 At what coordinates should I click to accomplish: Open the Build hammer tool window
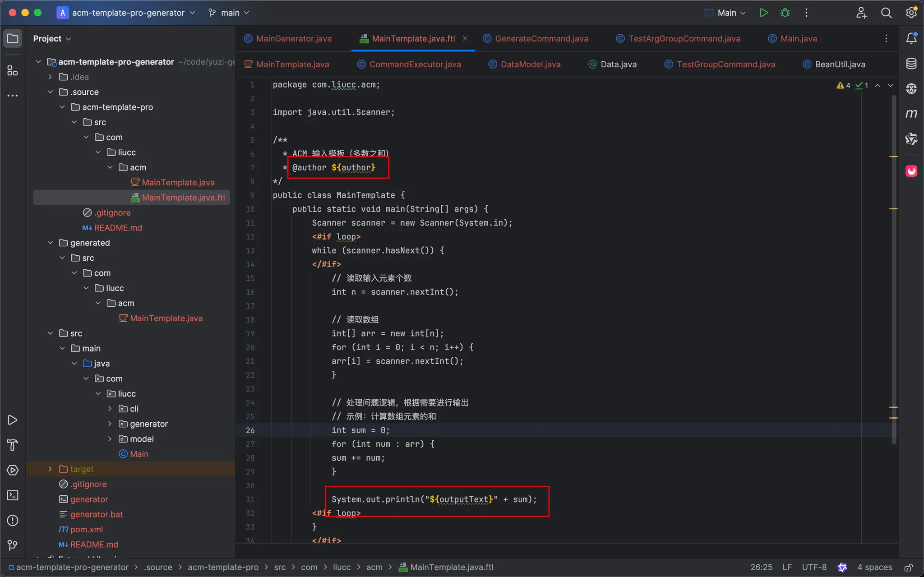[13, 445]
